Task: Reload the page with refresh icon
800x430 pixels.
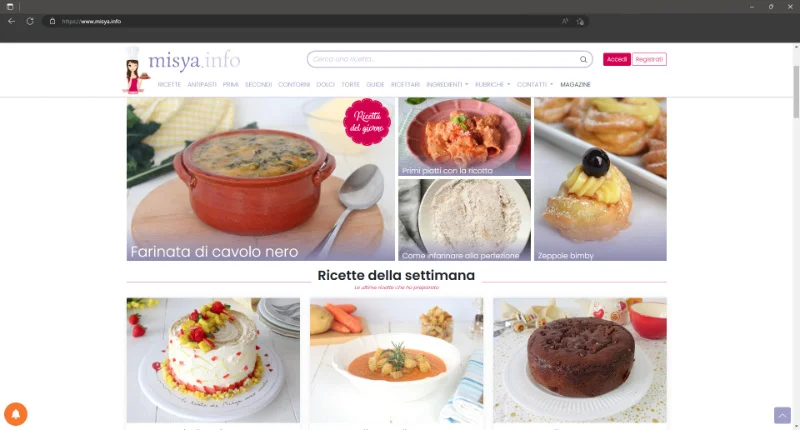Action: [30, 21]
